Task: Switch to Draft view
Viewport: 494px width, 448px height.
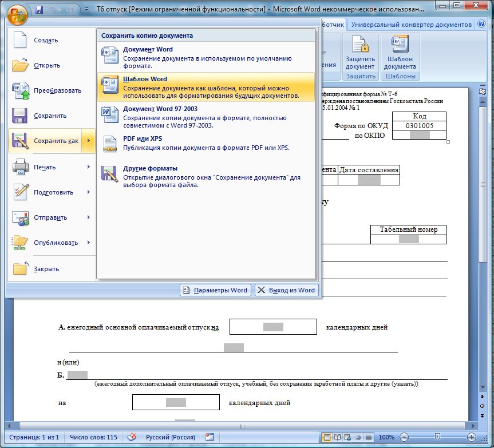Action: pos(368,437)
